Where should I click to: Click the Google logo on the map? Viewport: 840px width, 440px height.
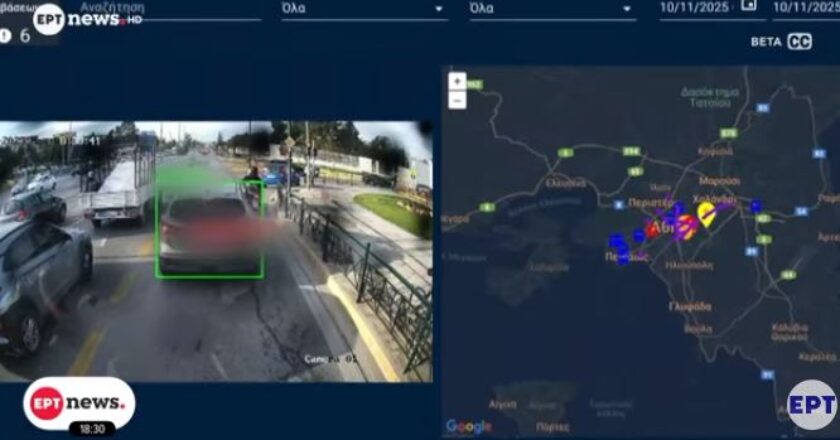pos(469,427)
